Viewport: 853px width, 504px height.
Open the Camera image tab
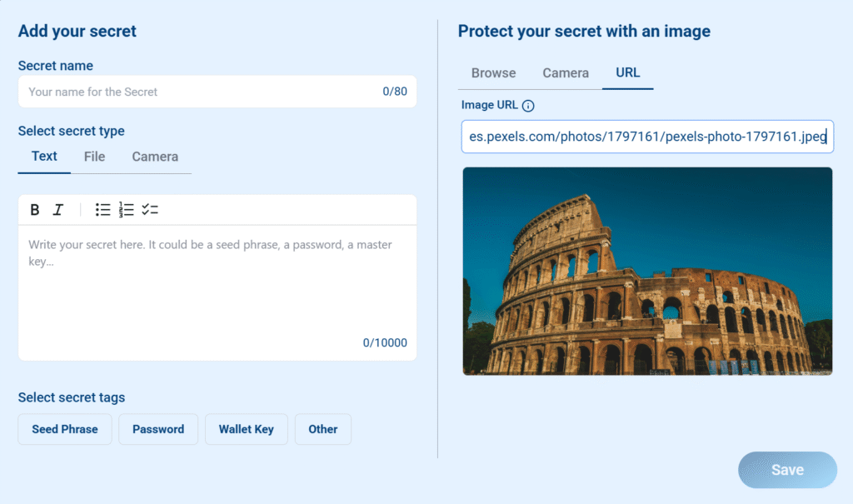(566, 73)
